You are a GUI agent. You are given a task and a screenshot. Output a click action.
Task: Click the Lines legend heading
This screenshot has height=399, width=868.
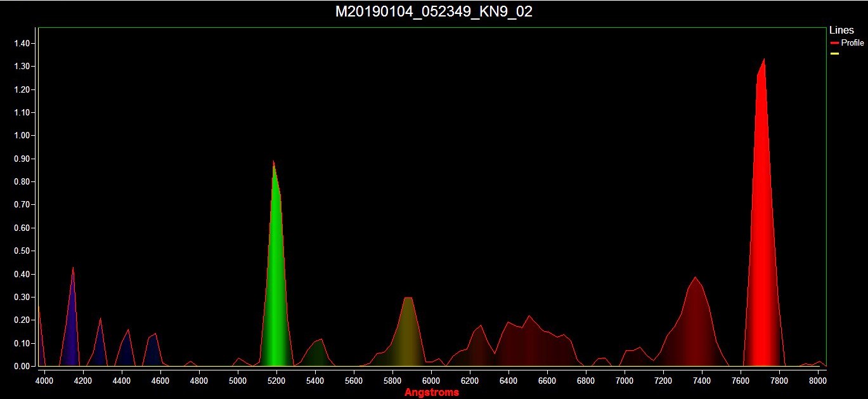click(x=841, y=30)
